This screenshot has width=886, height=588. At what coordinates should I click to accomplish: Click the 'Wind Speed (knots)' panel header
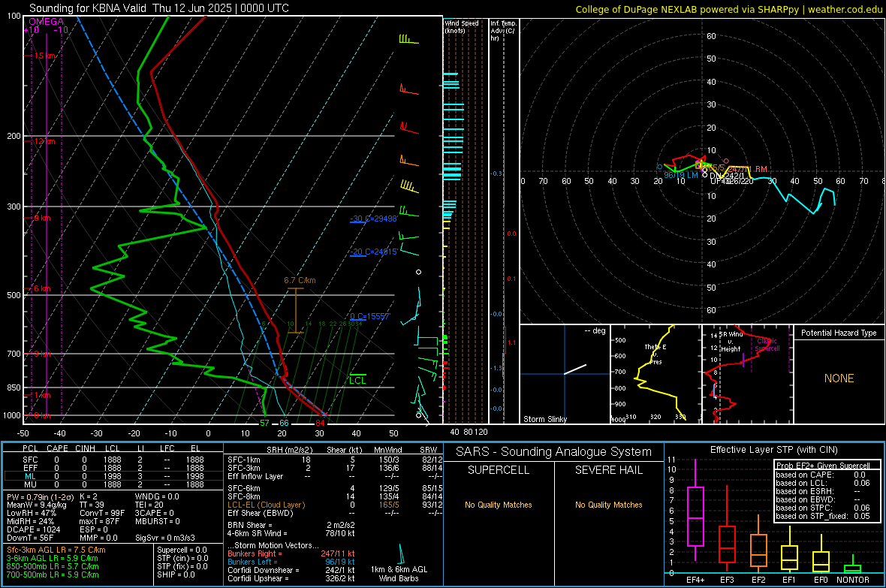(x=462, y=26)
